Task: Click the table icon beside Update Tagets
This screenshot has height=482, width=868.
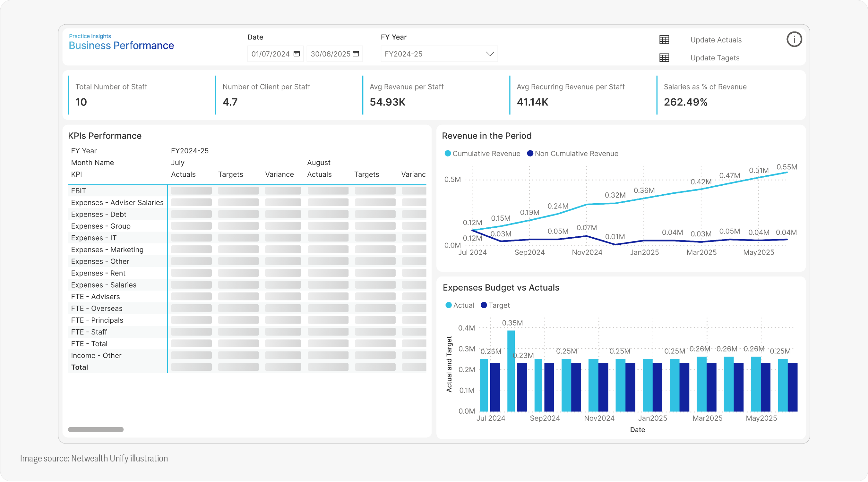Action: (x=664, y=58)
